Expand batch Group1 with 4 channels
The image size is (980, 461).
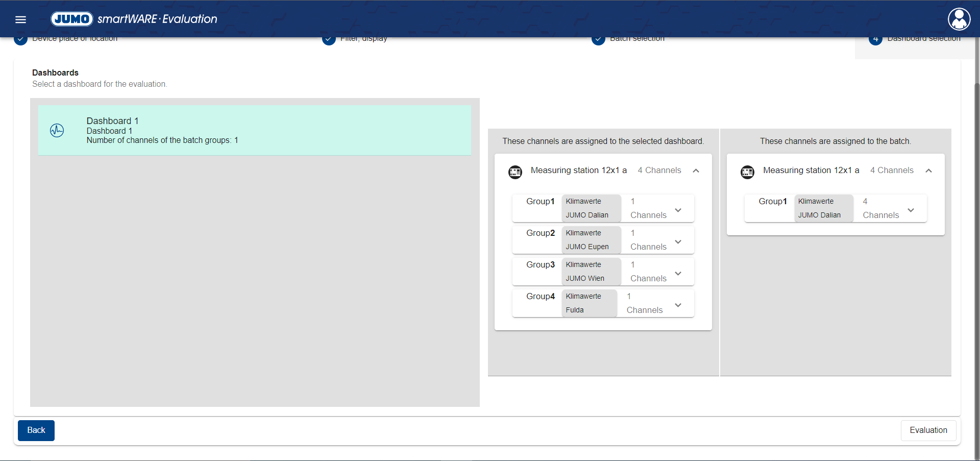(x=911, y=210)
